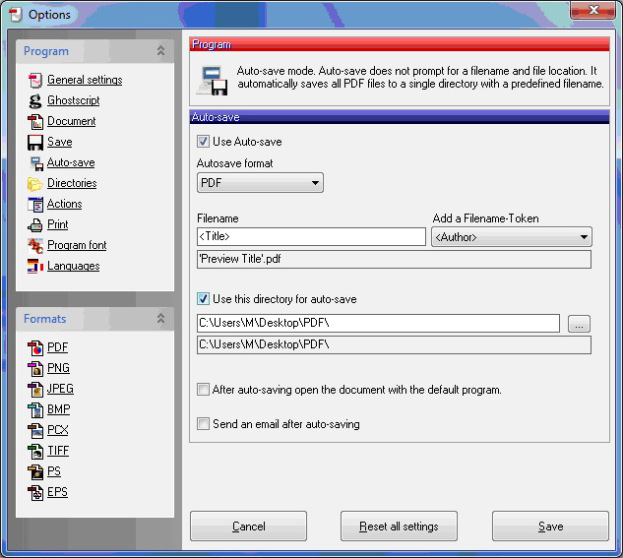Click the PCX format icon

tap(35, 430)
